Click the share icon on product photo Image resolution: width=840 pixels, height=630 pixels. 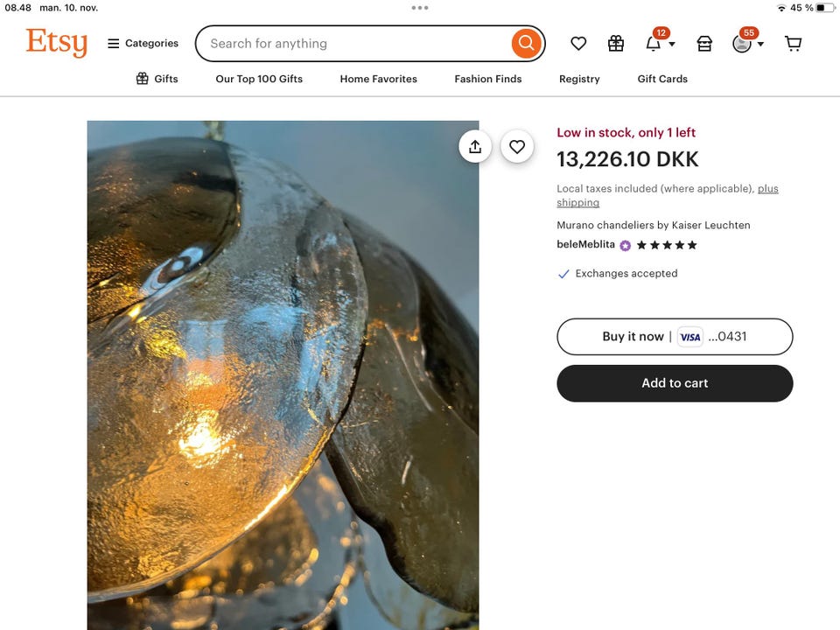pos(475,147)
